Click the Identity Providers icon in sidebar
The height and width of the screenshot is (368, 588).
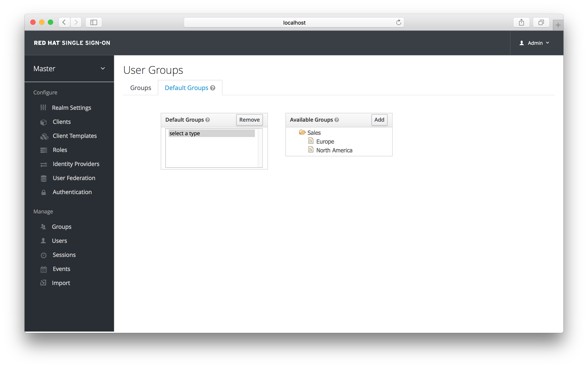[44, 164]
